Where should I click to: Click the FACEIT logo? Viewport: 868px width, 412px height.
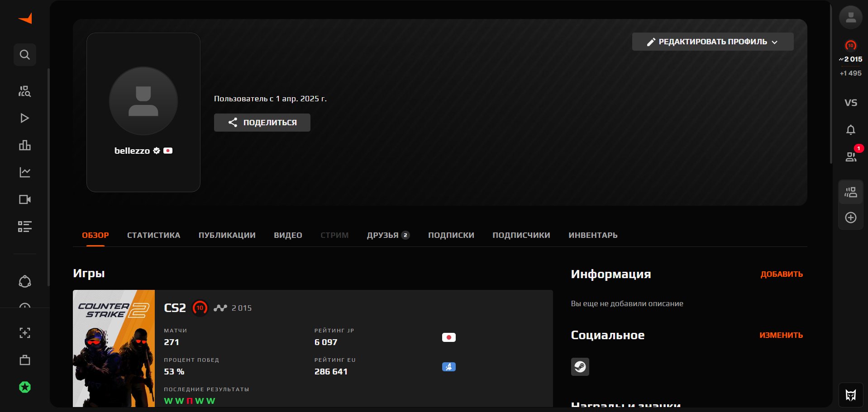pos(25,18)
